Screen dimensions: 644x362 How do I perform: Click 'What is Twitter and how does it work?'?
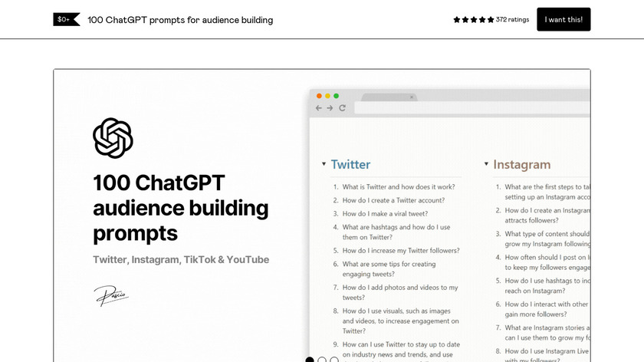(399, 186)
